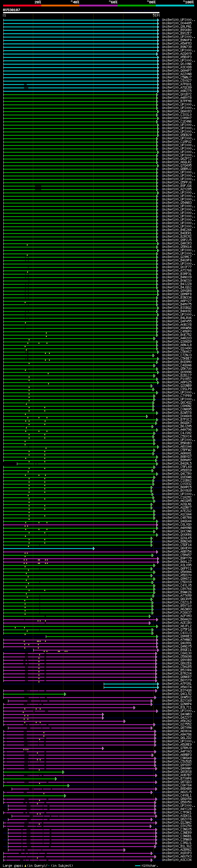Select hit label UniRef100_A2Q4Y9
This screenshot has height=868, width=197.
[177, 54]
